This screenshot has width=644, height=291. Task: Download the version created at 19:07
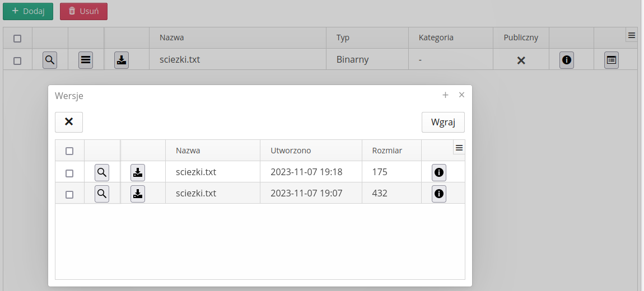coord(138,194)
